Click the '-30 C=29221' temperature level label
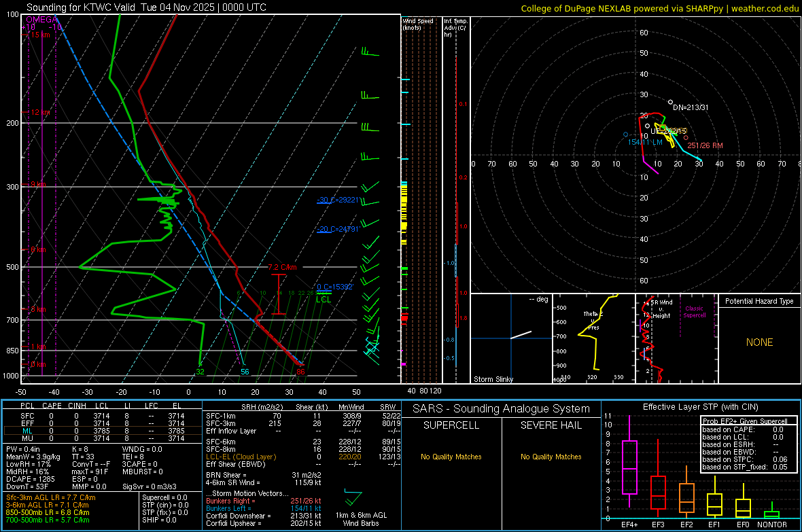This screenshot has height=532, width=802. coord(338,200)
